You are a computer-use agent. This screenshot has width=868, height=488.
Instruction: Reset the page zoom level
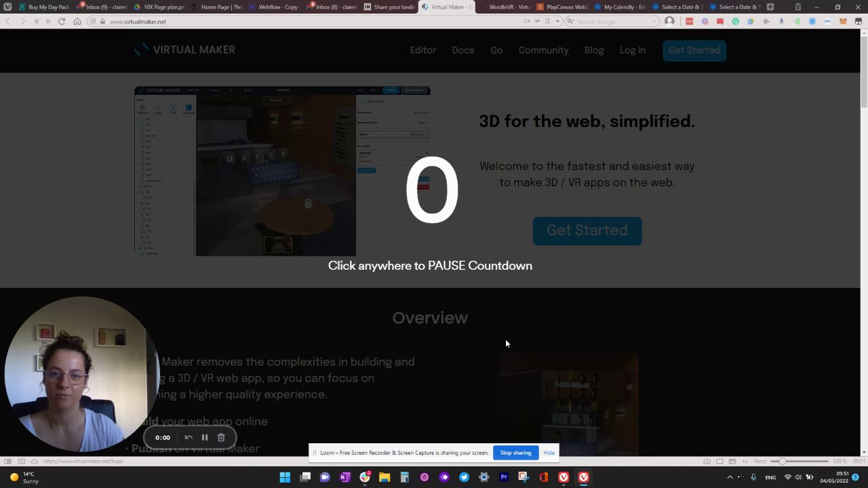point(760,462)
